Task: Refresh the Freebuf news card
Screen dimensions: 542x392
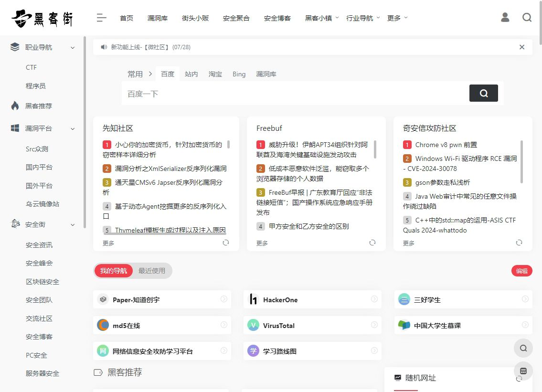Action: coord(372,243)
